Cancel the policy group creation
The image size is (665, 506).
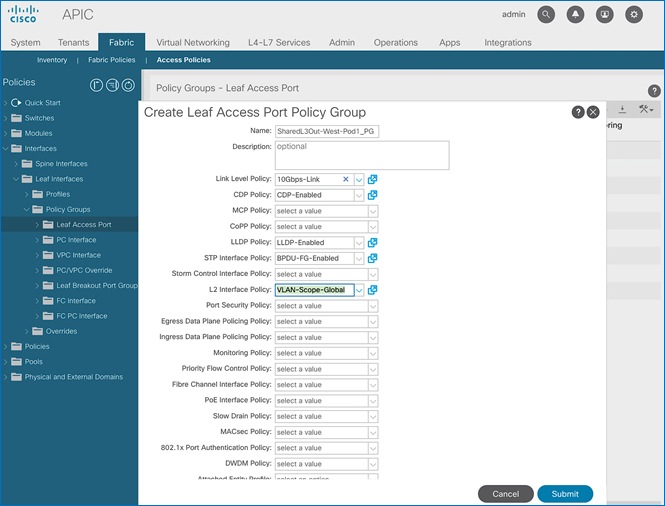pos(506,494)
